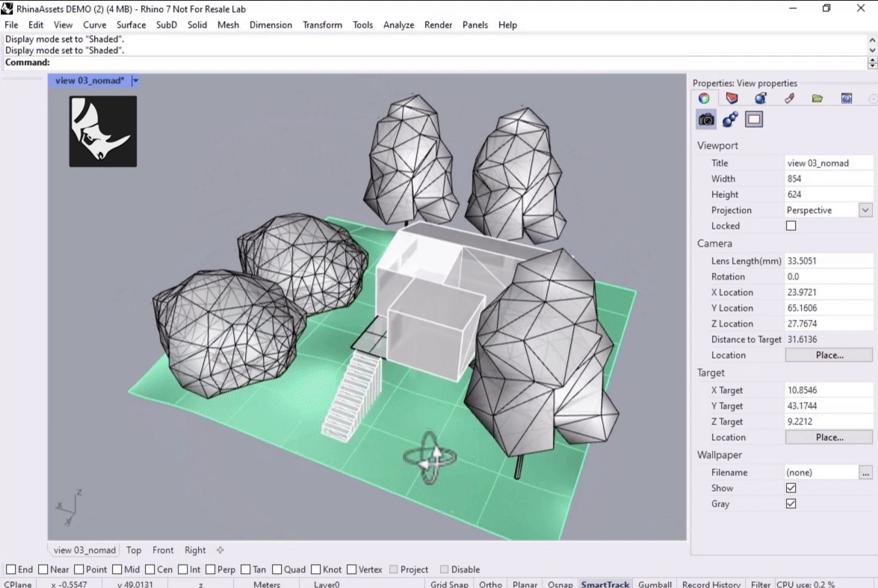This screenshot has width=878, height=588.
Task: Open the viewport title dropdown arrow
Action: 135,81
